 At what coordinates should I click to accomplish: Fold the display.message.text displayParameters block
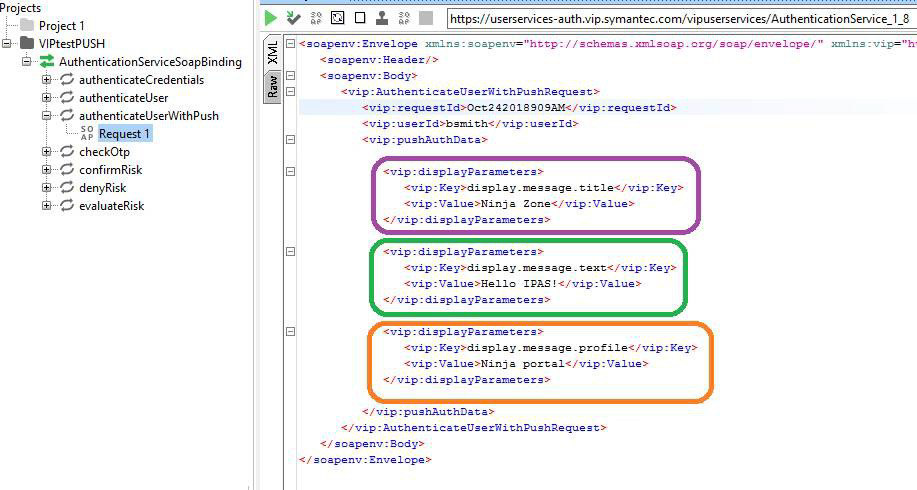click(290, 251)
